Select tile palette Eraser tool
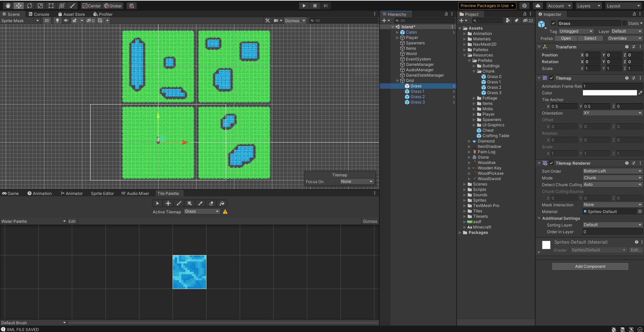The width and height of the screenshot is (644, 332). pos(211,203)
